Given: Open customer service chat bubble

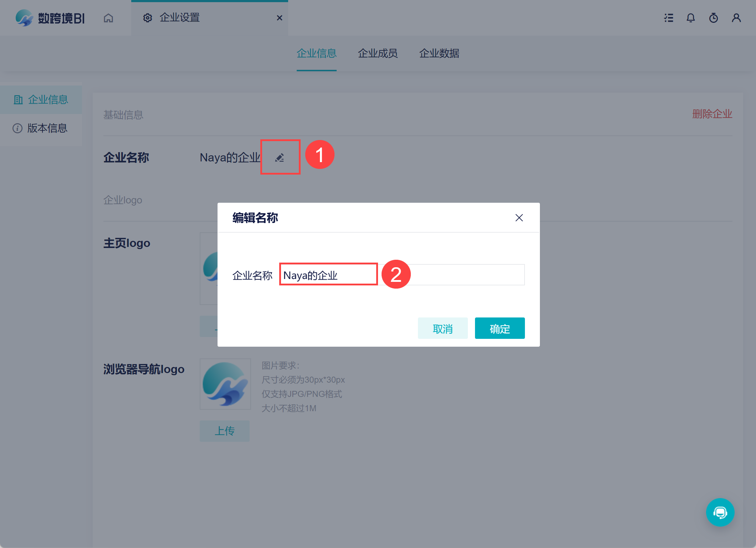Looking at the screenshot, I should coord(720,512).
